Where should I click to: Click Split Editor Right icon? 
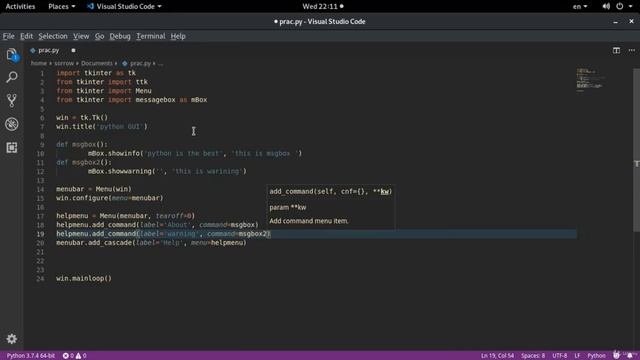tap(616, 50)
